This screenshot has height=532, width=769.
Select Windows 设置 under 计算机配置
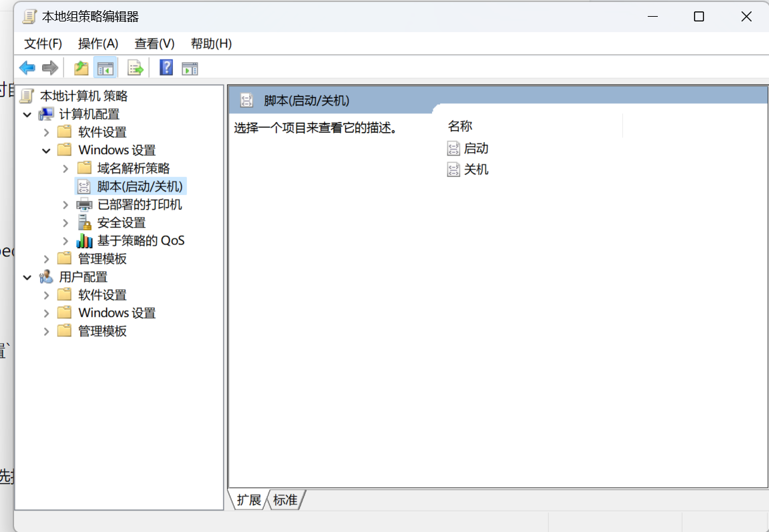click(117, 149)
